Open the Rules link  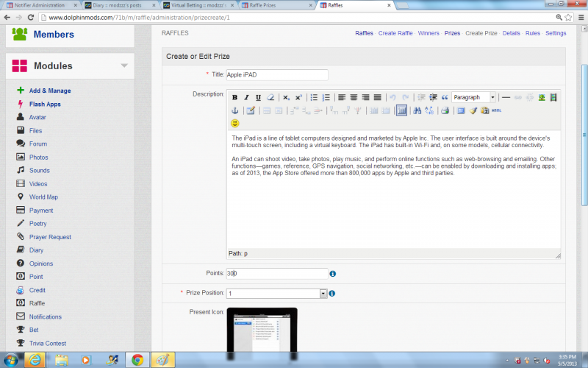point(532,33)
